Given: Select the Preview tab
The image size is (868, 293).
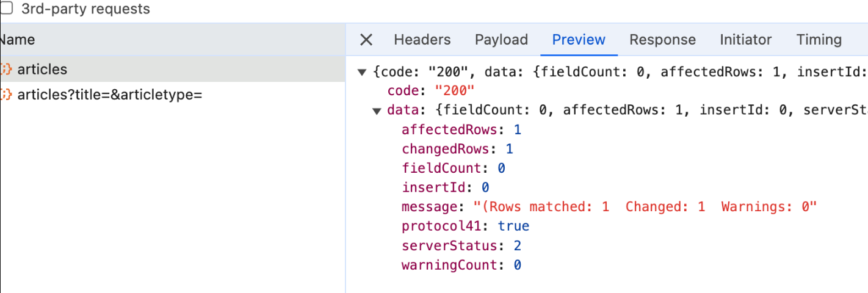Looking at the screenshot, I should coord(579,40).
